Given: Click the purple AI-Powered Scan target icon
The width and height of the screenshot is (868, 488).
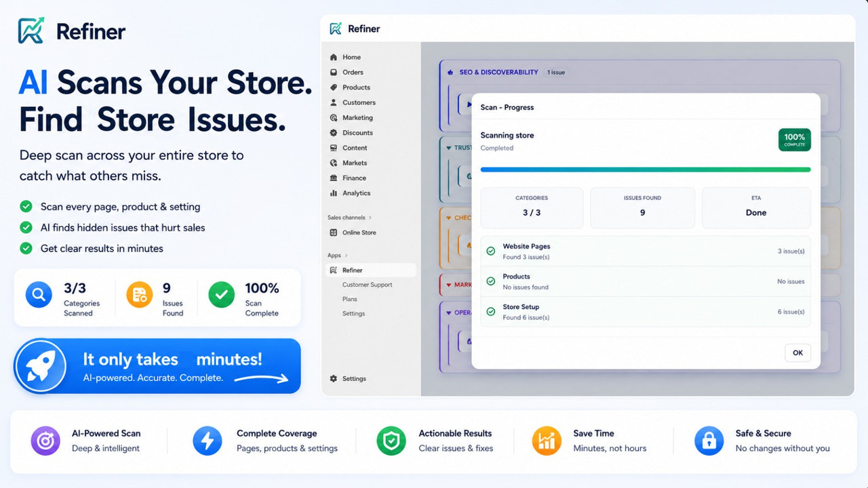Looking at the screenshot, I should point(45,441).
